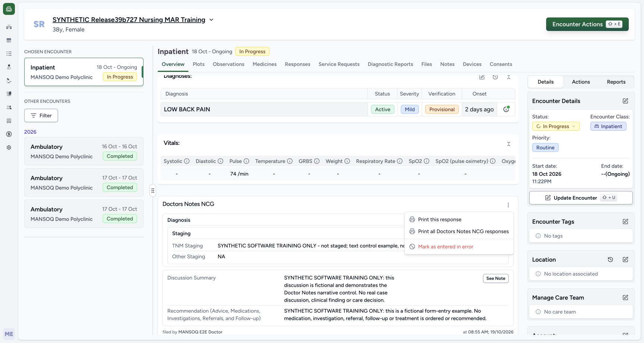
Task: Open the Filter button for encounters
Action: [41, 115]
